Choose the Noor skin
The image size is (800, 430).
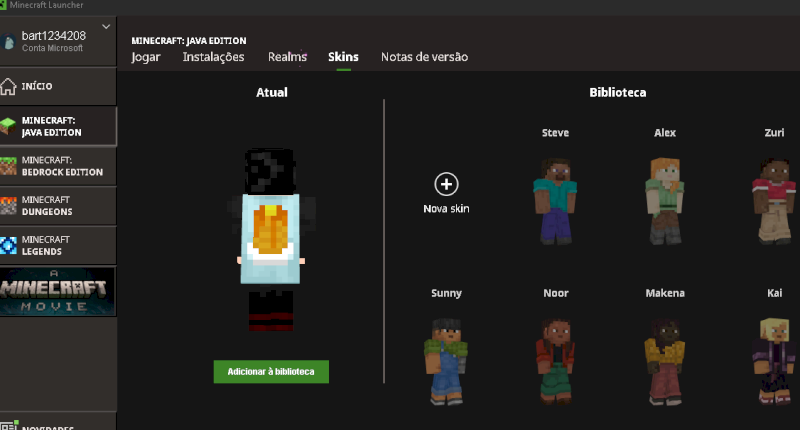(555, 359)
